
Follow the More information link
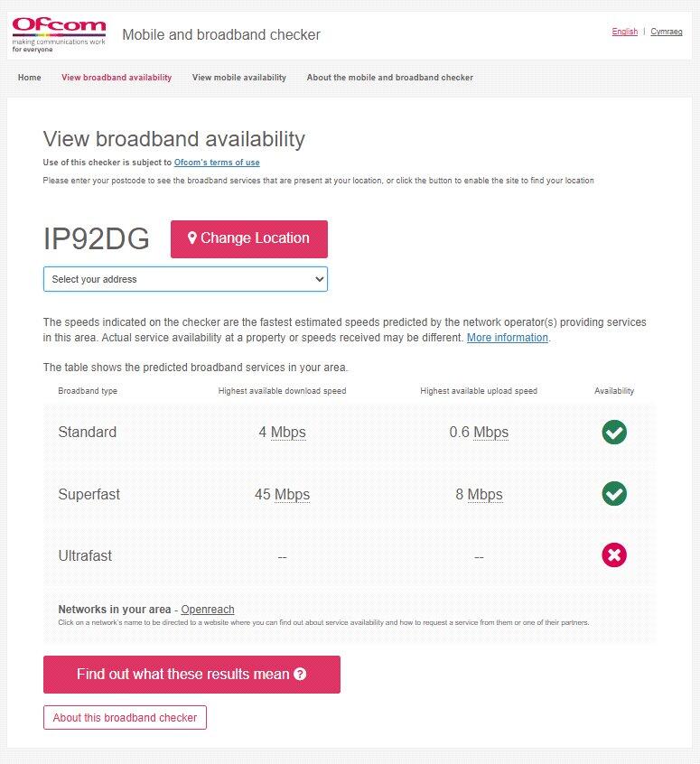(507, 338)
